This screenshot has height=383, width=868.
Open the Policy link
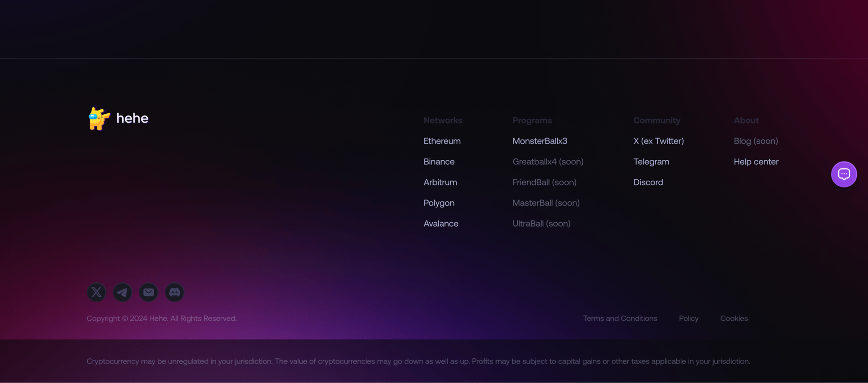[x=689, y=318]
